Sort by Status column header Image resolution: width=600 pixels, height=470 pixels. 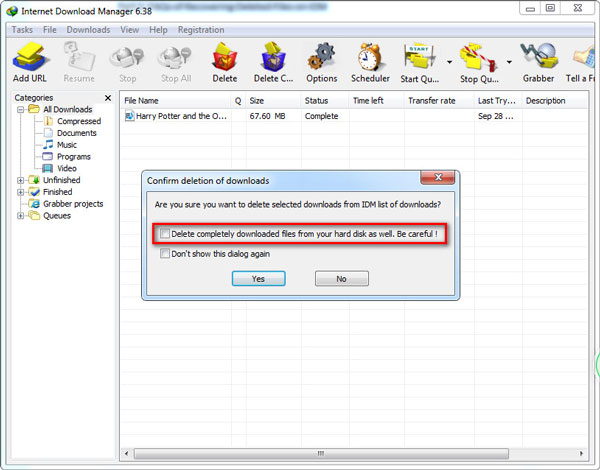coord(325,101)
